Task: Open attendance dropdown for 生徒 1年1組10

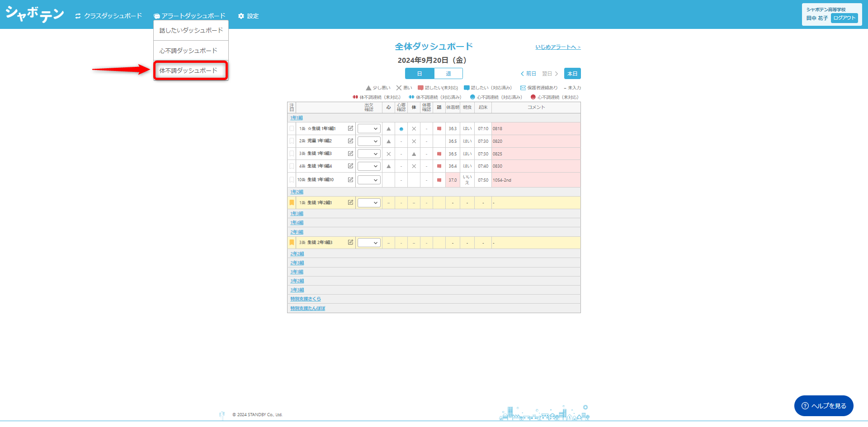Action: pos(369,180)
